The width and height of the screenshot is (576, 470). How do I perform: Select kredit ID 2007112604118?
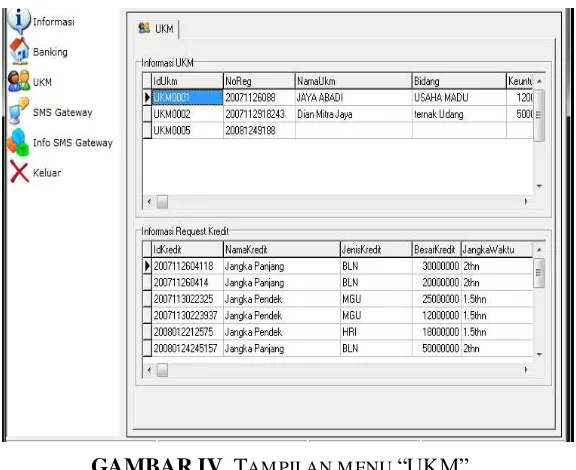[187, 266]
